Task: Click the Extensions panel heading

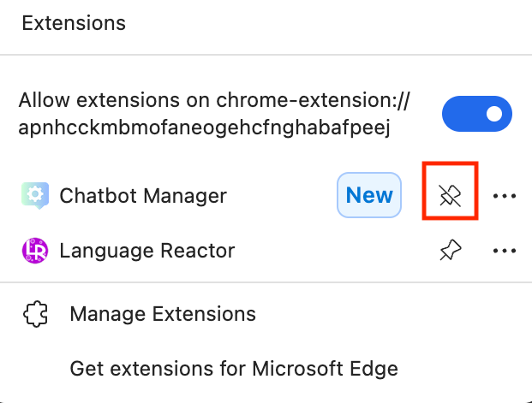Action: click(74, 23)
